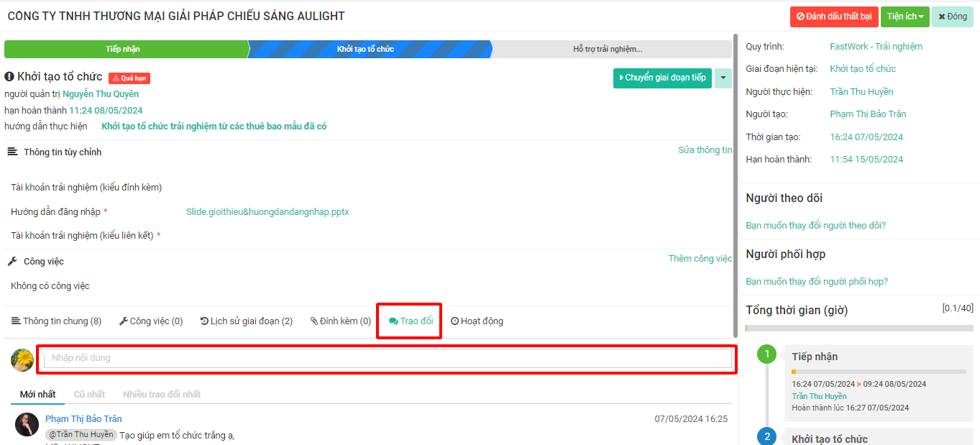Image resolution: width=980 pixels, height=445 pixels.
Task: Open Slide.gioithieu&huongdandangnhap.pptx file link
Action: (267, 212)
